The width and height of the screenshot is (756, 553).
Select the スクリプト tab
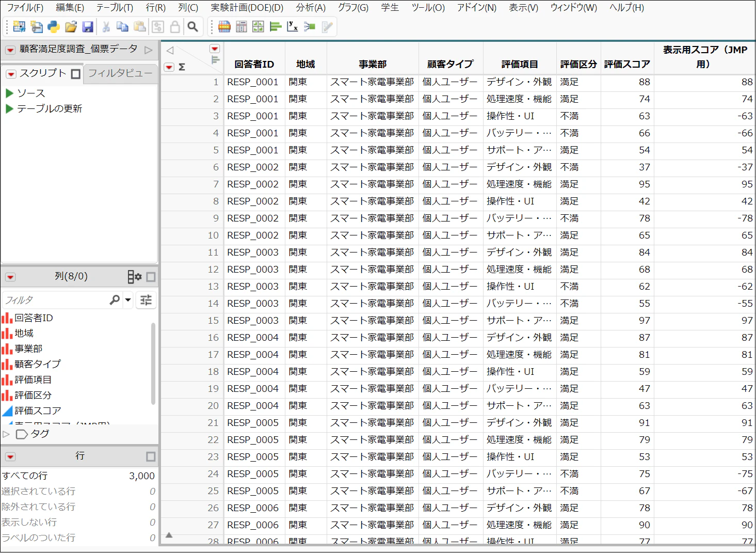[43, 73]
